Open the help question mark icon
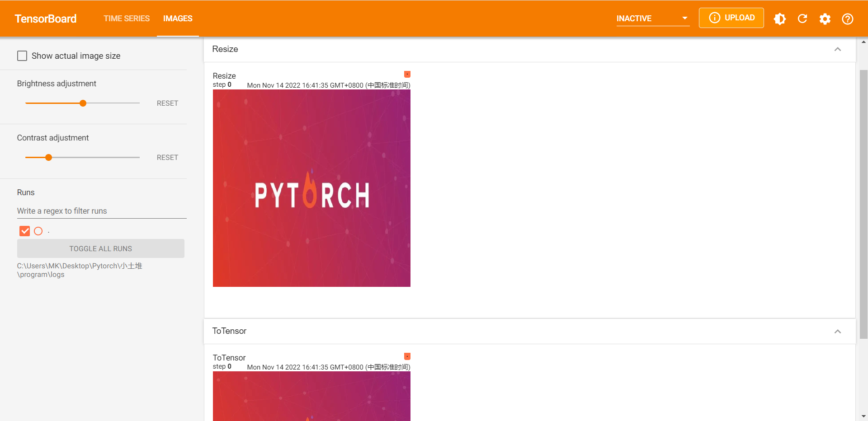 coord(848,19)
